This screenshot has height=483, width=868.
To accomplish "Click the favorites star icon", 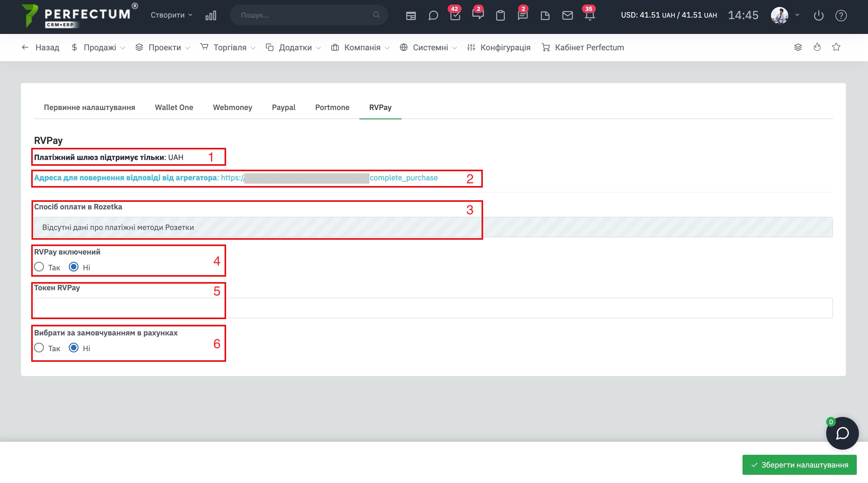I will pyautogui.click(x=836, y=47).
